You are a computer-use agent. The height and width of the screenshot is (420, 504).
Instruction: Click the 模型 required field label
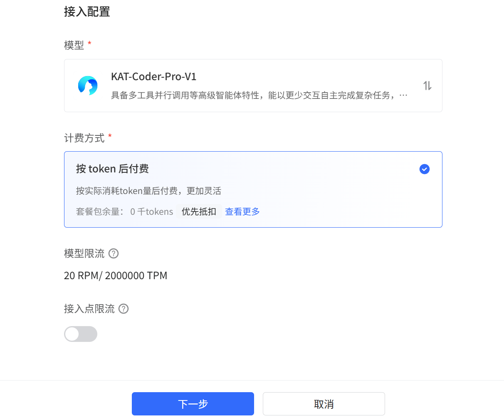click(x=74, y=45)
